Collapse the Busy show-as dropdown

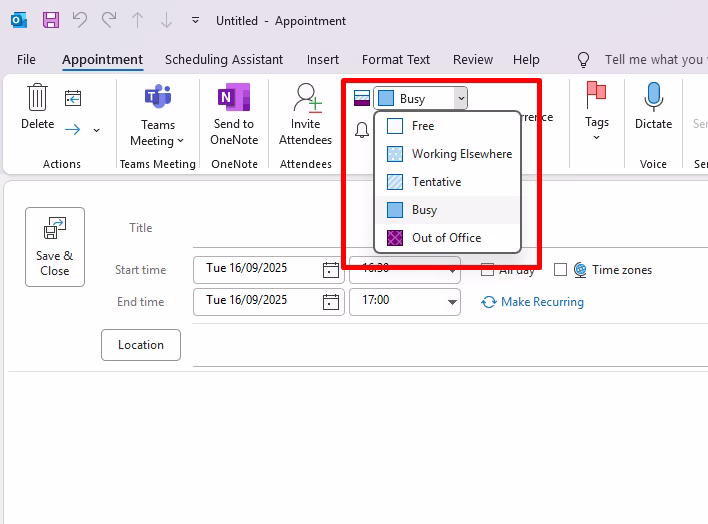point(459,98)
